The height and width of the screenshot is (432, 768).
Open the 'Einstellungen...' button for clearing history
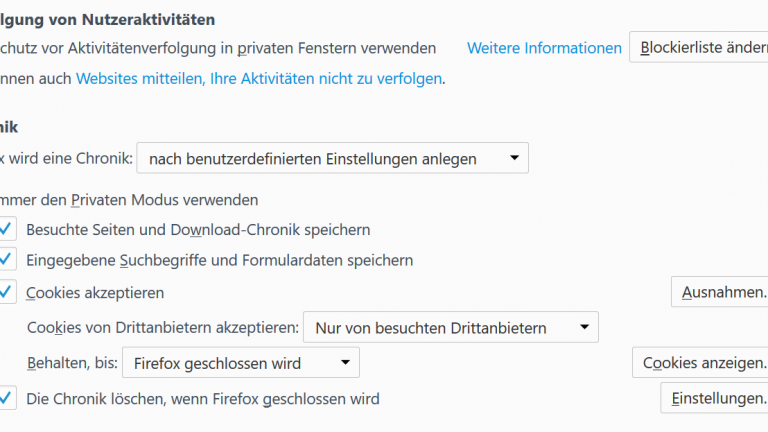tap(715, 398)
